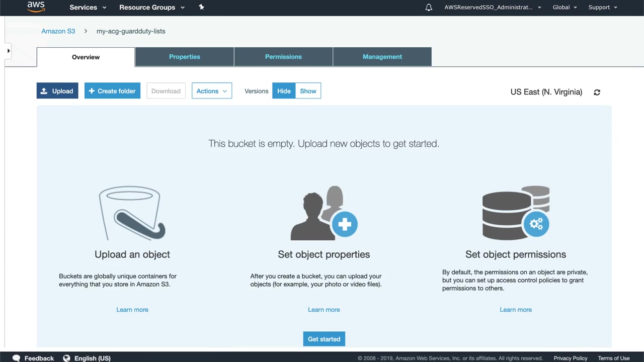Screen dimensions: 644x362
Task: Click the 'Upload an object' heading
Action: pos(132,254)
